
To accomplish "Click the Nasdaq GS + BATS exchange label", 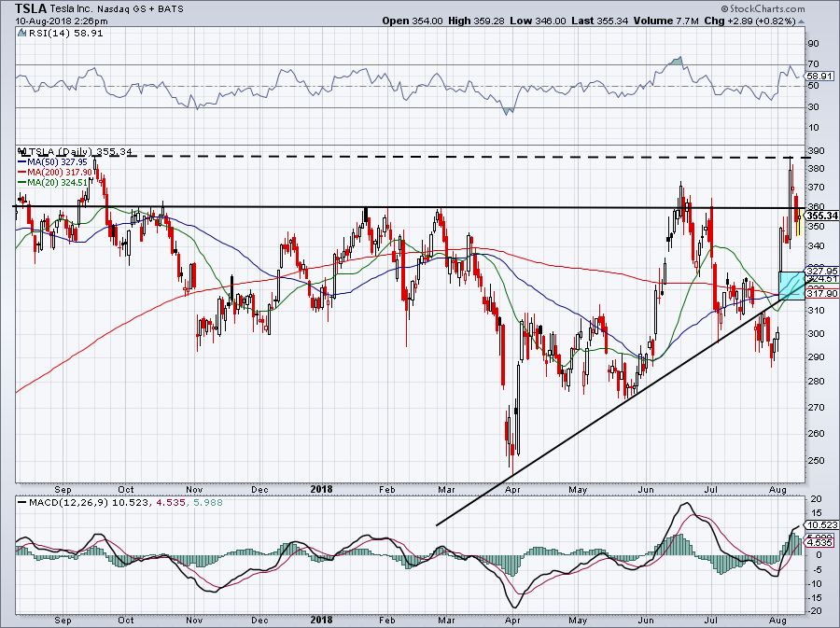I will [140, 9].
